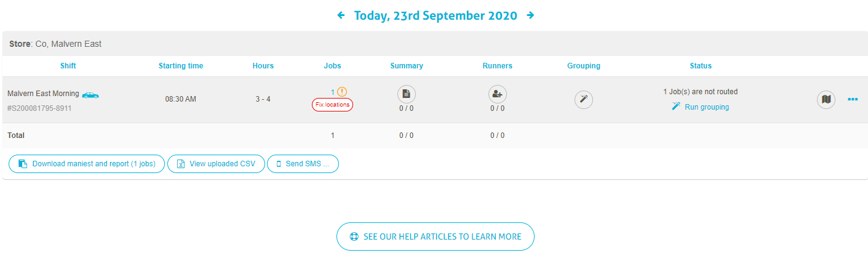The width and height of the screenshot is (868, 255).
Task: Go to previous day with left arrow
Action: [x=341, y=15]
